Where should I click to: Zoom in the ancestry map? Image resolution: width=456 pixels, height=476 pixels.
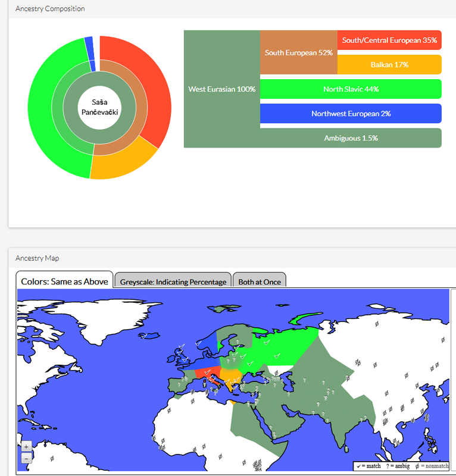26,447
